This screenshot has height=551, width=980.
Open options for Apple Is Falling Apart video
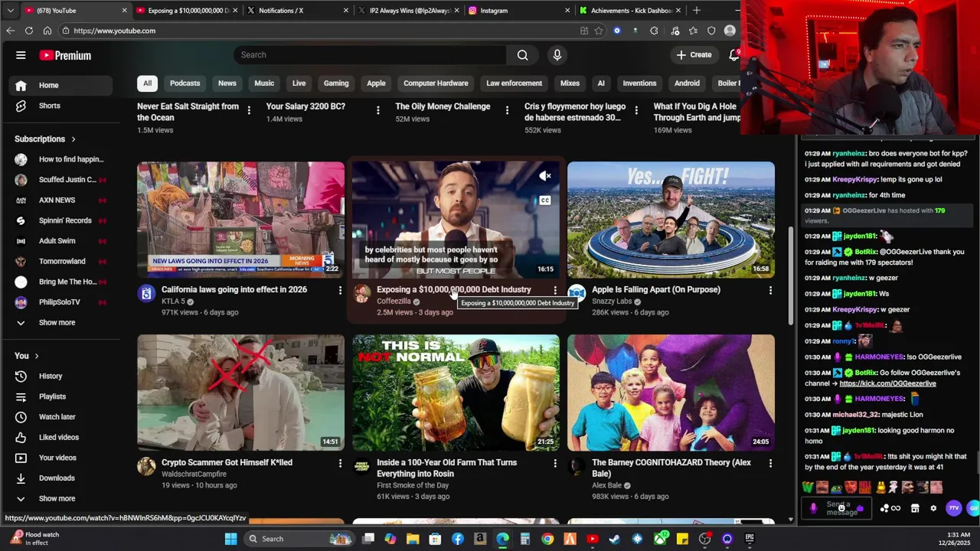tap(770, 290)
